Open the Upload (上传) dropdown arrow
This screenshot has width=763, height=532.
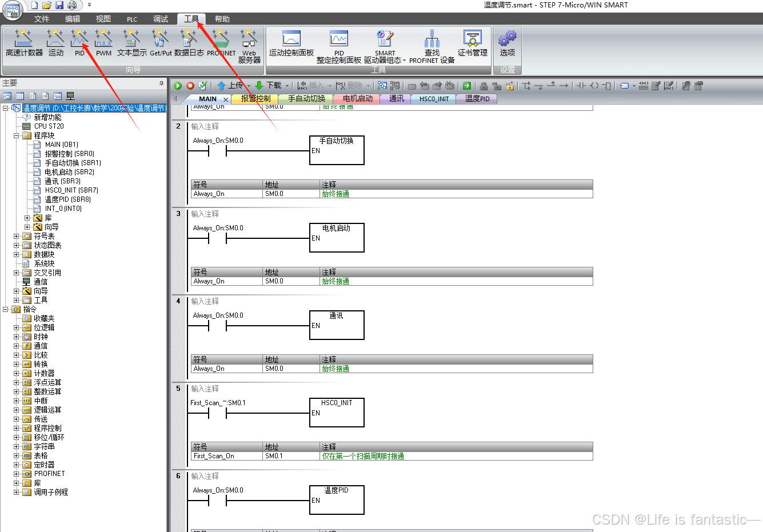pos(249,86)
